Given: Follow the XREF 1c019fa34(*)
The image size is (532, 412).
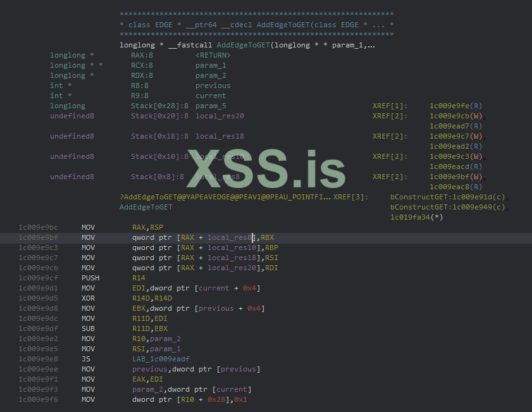Looking at the screenshot, I should 417,217.
